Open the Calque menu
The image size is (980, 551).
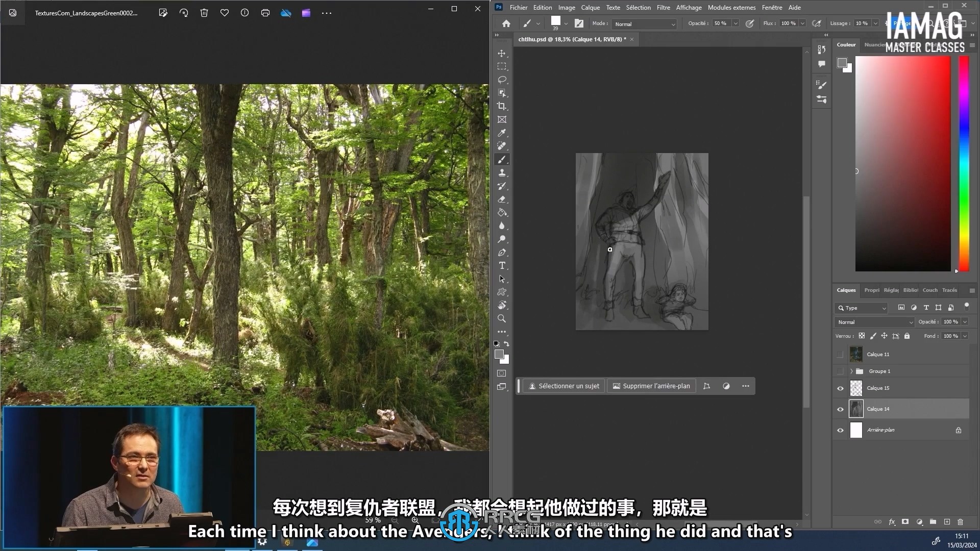[591, 8]
